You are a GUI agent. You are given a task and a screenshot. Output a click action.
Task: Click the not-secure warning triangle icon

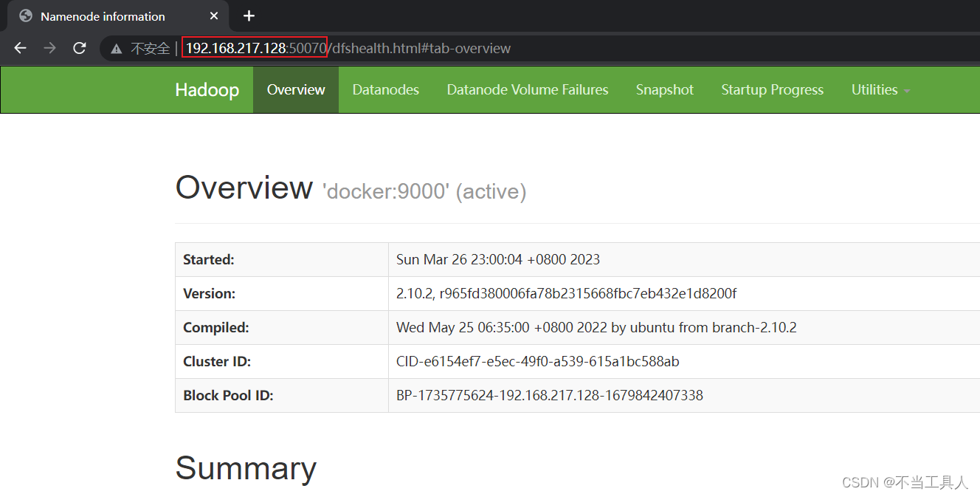(x=116, y=49)
